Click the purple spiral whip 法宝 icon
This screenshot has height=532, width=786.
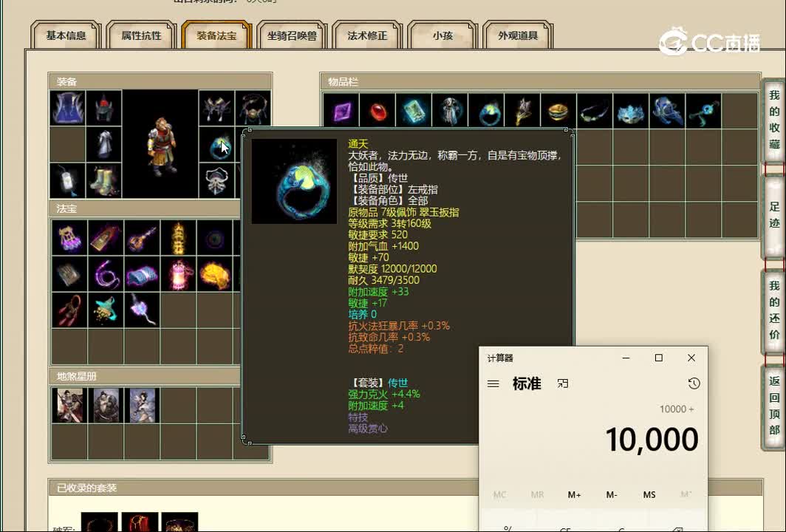pyautogui.click(x=106, y=274)
